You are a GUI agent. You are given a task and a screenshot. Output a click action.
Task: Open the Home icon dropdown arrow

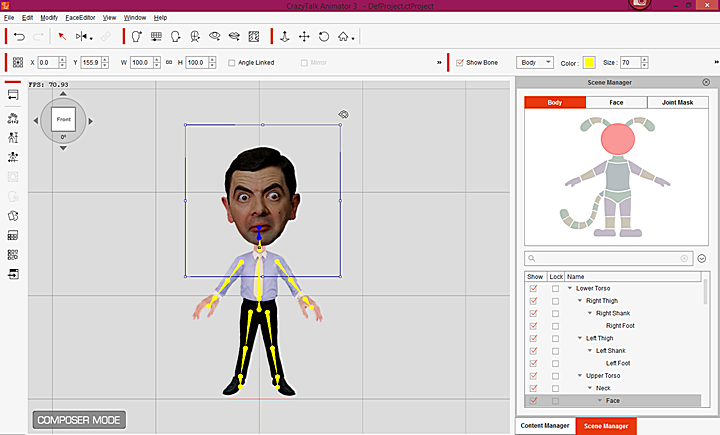point(353,39)
